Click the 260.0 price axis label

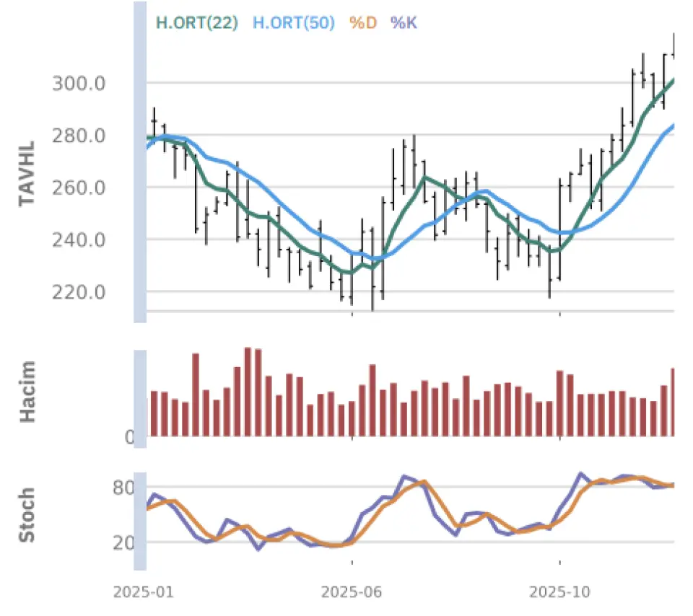coord(79,188)
